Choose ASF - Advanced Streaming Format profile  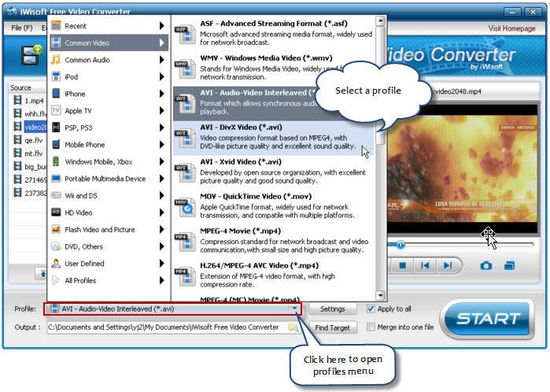tap(274, 33)
